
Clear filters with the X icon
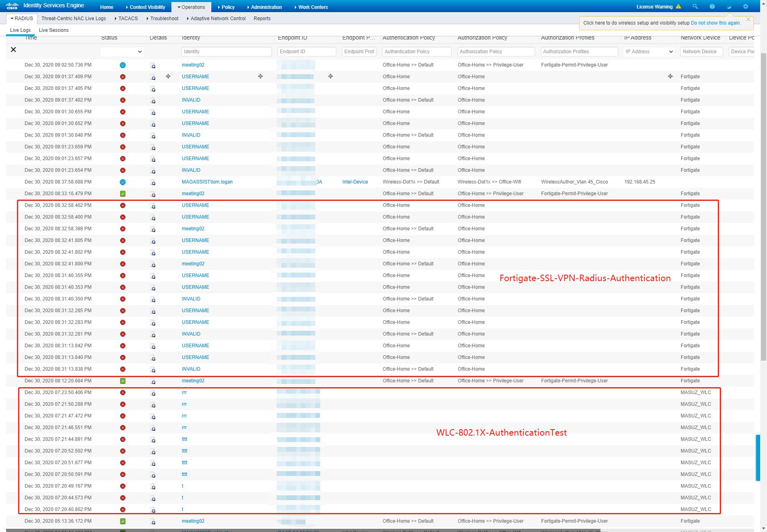[x=13, y=50]
